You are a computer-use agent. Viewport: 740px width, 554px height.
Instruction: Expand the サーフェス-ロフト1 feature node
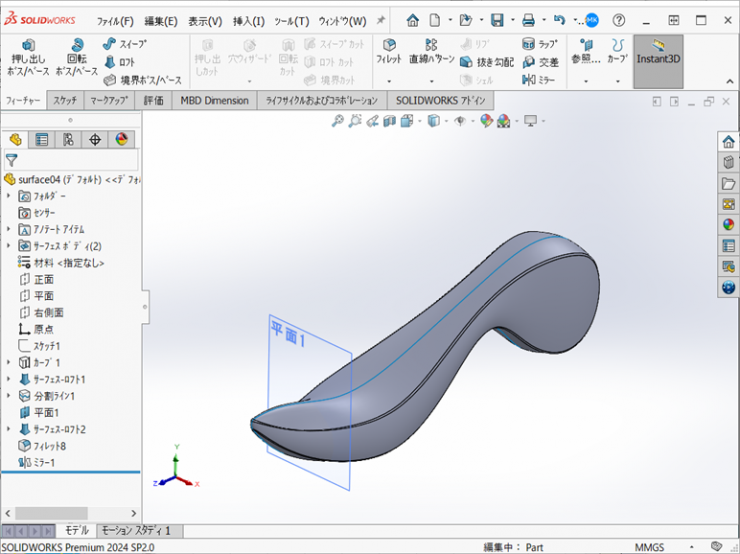pyautogui.click(x=9, y=379)
